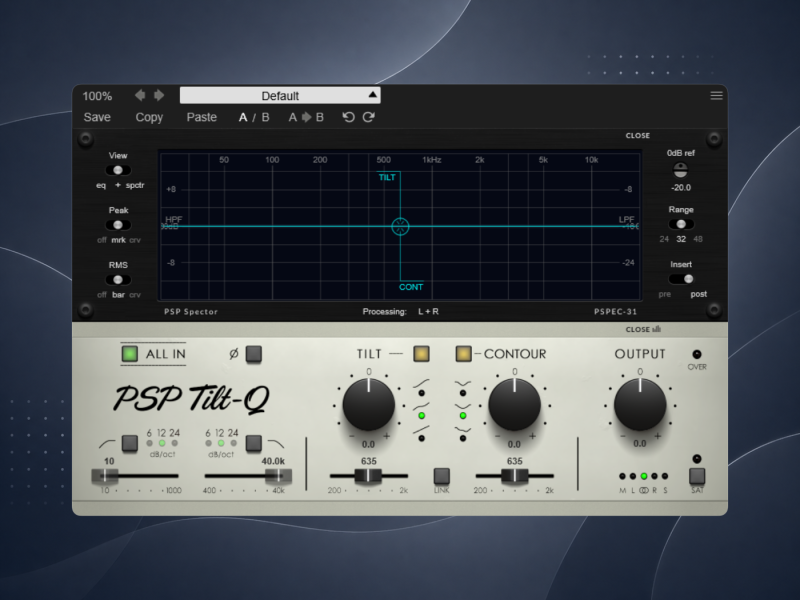Click the redo arrow icon

pos(368,117)
